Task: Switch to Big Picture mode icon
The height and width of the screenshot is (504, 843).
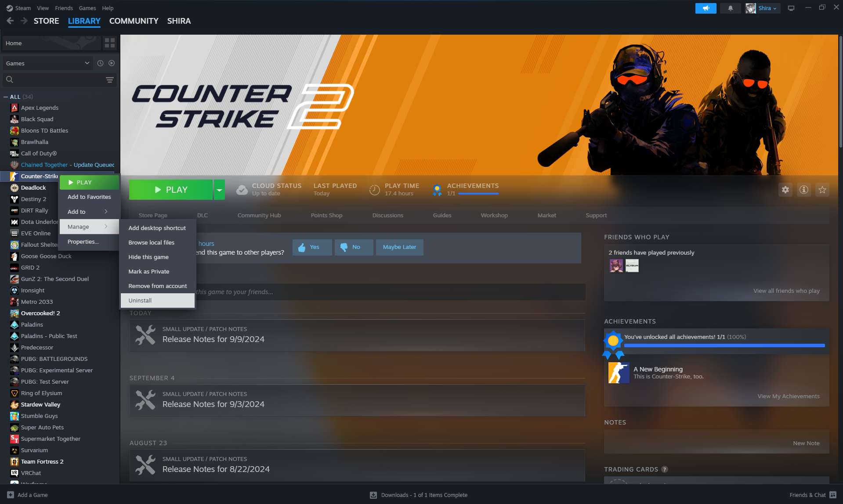Action: click(791, 8)
